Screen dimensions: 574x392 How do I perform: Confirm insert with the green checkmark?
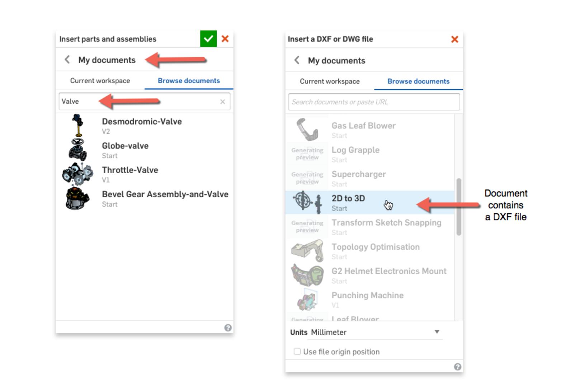[x=208, y=39]
